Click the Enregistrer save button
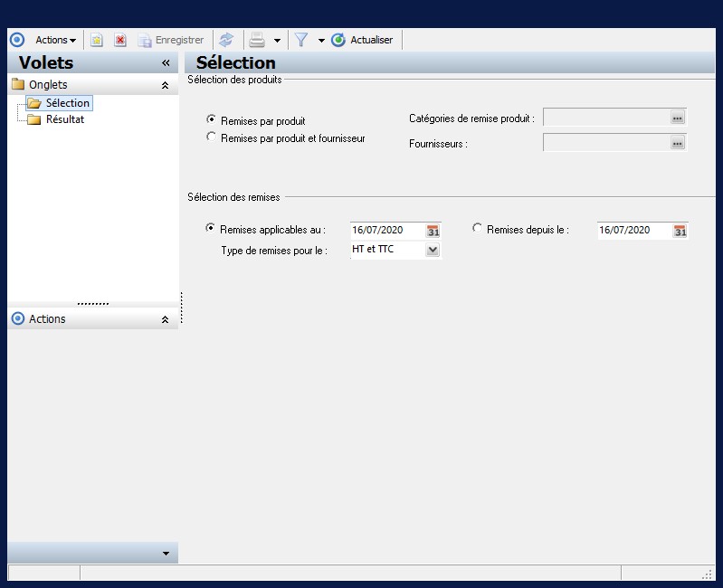This screenshot has width=723, height=588. tap(171, 40)
